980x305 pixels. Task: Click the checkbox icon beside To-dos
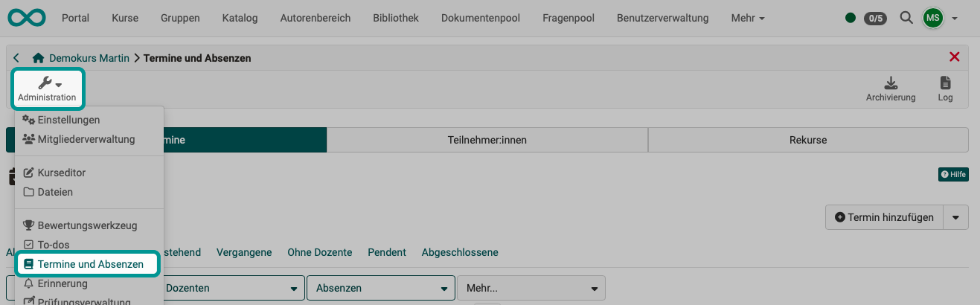(29, 245)
